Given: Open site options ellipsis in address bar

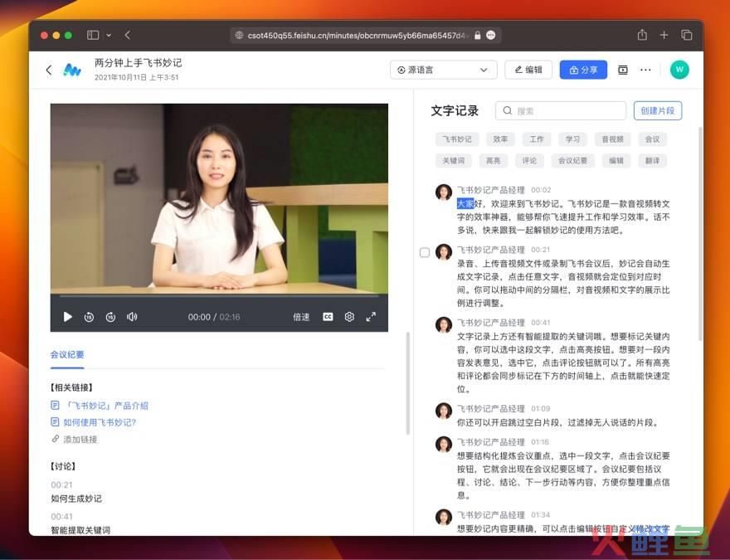Looking at the screenshot, I should pyautogui.click(x=491, y=36).
